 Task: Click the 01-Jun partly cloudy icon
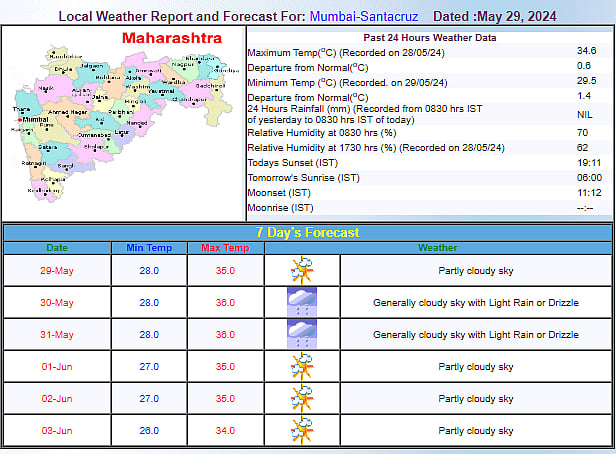coord(301,367)
